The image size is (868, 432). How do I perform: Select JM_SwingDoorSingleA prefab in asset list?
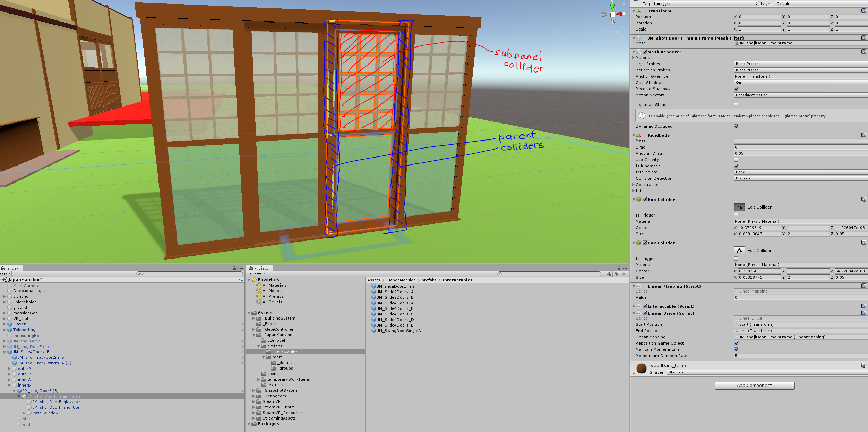pyautogui.click(x=399, y=331)
